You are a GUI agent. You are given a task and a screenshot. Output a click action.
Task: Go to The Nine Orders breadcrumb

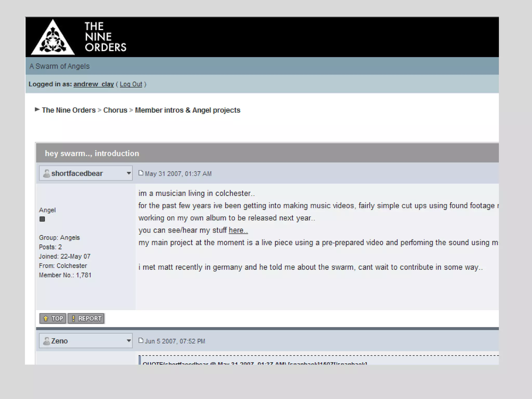69,110
